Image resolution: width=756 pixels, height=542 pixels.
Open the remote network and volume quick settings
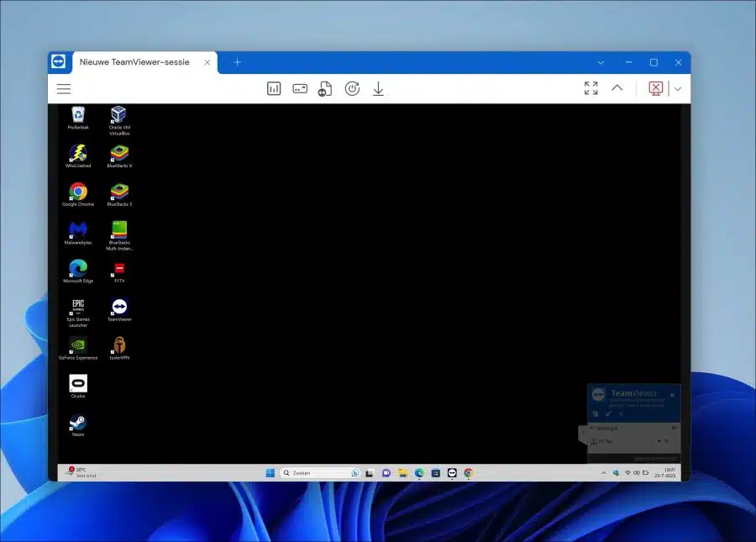point(637,473)
